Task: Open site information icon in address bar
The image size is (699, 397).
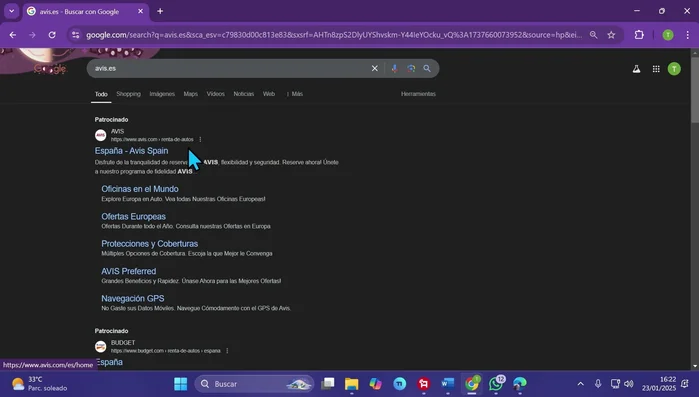Action: pyautogui.click(x=75, y=35)
